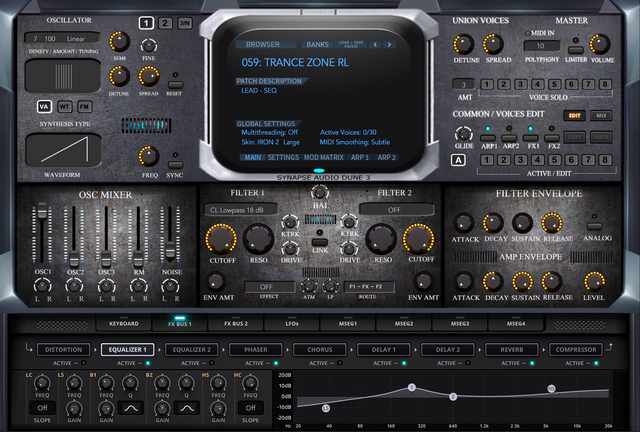Click the COPY voice button
The height and width of the screenshot is (432, 640).
click(x=575, y=137)
